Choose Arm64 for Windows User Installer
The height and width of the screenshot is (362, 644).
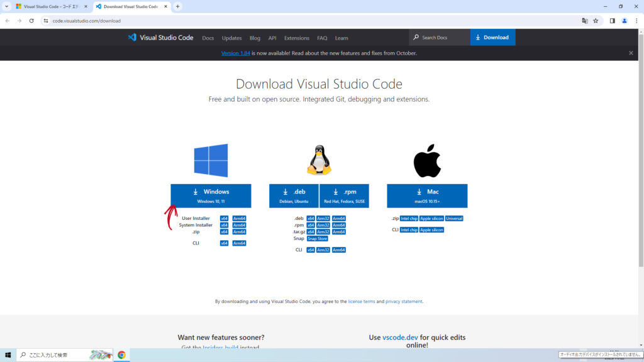(x=239, y=218)
